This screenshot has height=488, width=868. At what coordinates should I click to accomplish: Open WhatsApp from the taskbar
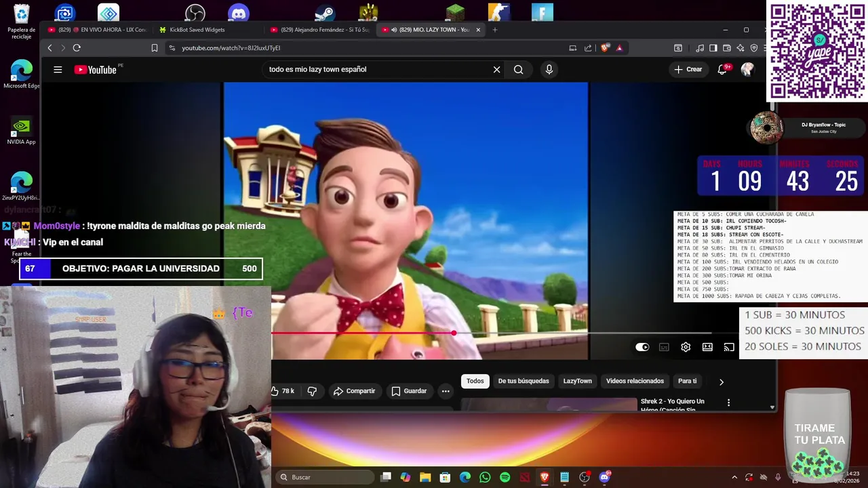(x=485, y=477)
